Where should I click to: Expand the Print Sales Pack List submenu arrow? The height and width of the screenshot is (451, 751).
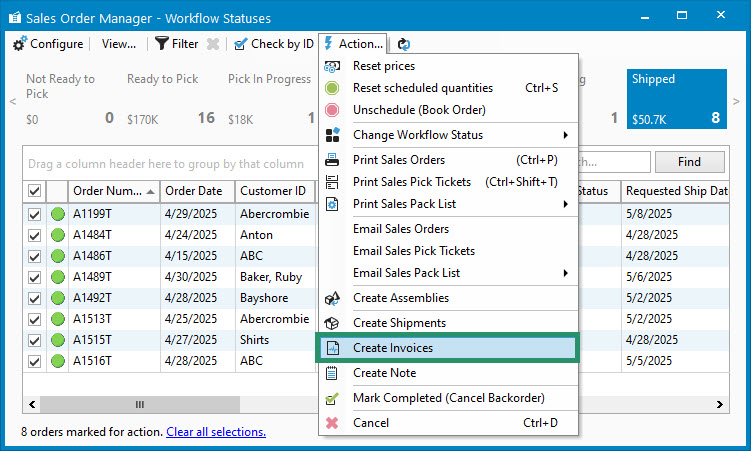(566, 204)
